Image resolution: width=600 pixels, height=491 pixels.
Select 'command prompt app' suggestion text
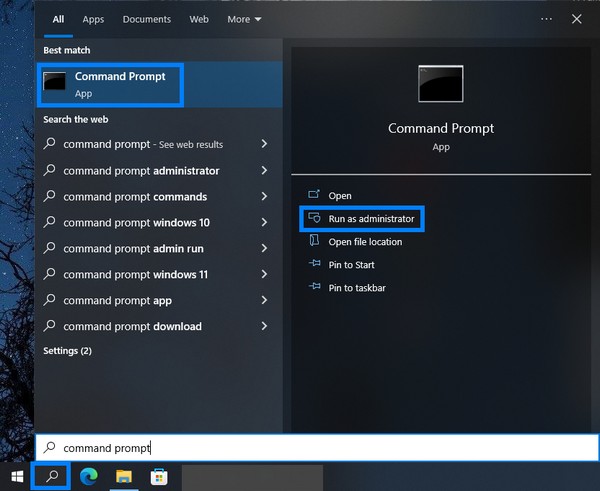tap(117, 301)
